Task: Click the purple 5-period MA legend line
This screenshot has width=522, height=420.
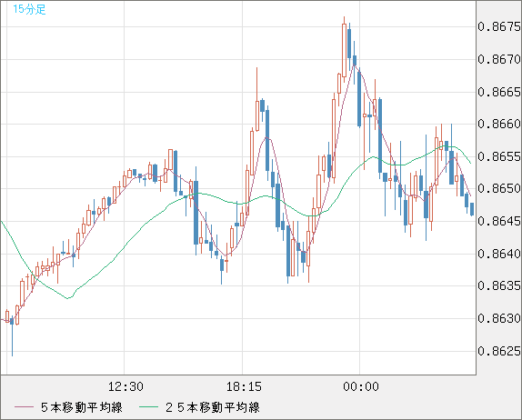Action: 24,407
